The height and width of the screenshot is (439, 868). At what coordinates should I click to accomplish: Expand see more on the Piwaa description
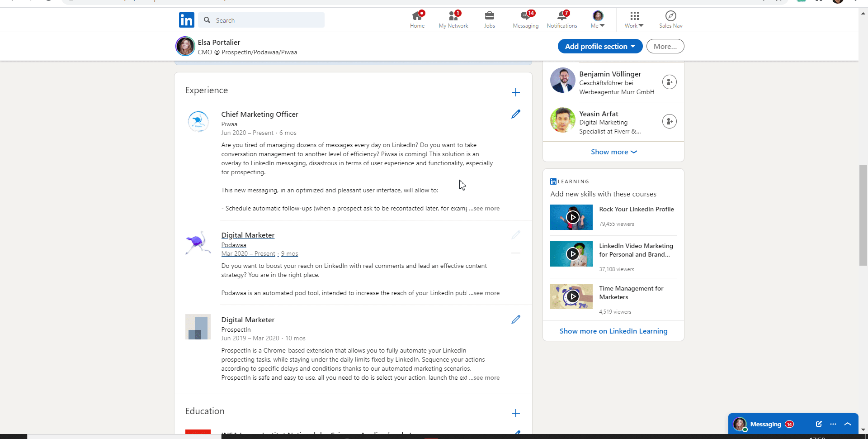click(x=484, y=209)
